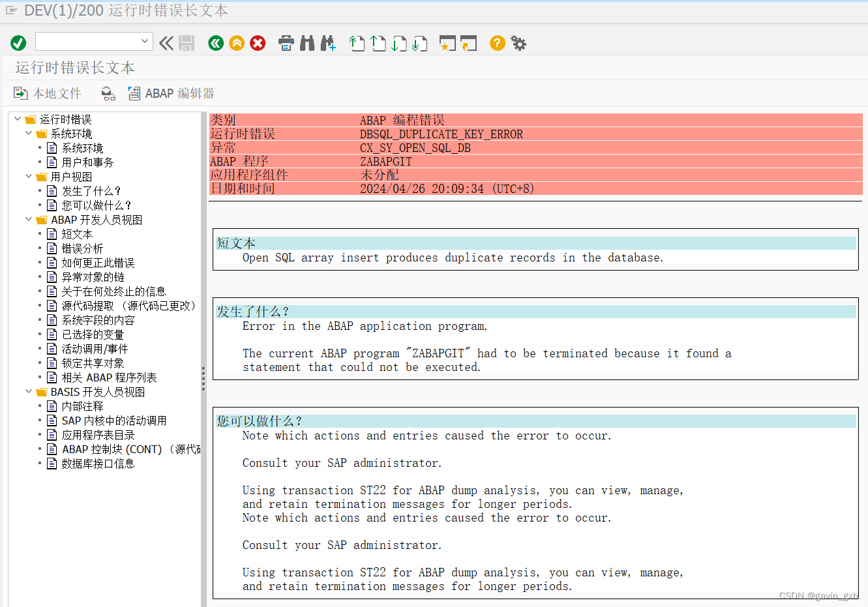
Task: Click the green Continue checkmark icon
Action: (x=18, y=43)
